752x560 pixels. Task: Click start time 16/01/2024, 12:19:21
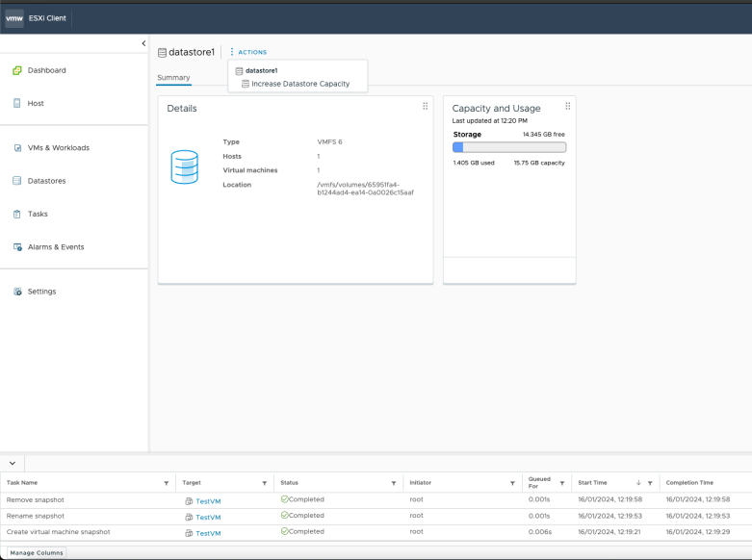(x=610, y=532)
